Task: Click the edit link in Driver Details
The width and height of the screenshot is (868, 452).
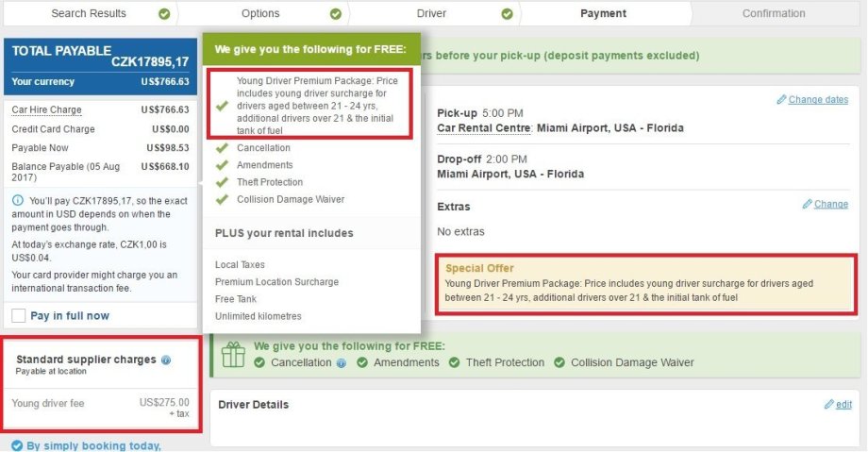Action: coord(843,404)
